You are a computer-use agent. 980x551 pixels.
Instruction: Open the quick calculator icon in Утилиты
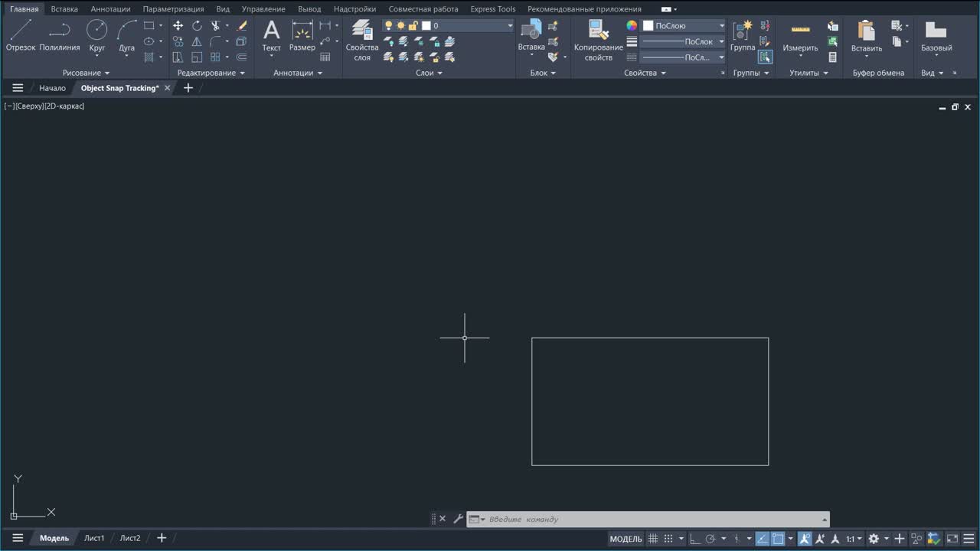(x=833, y=57)
